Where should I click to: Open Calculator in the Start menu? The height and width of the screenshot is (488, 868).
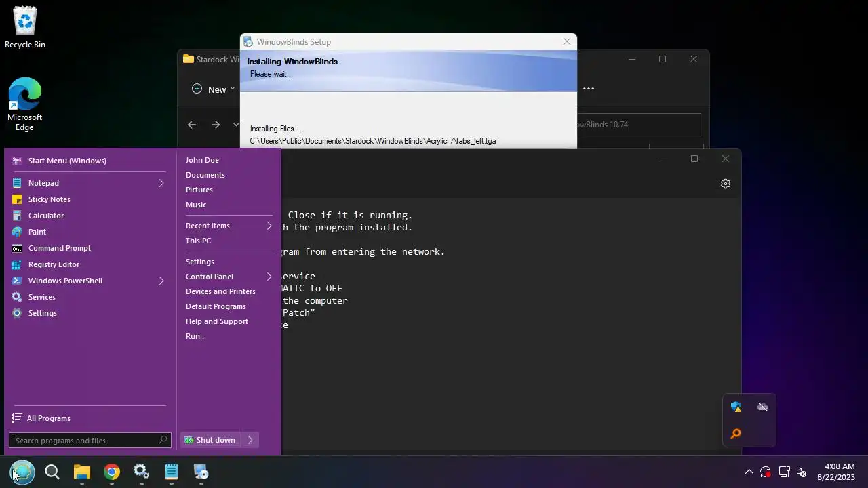pyautogui.click(x=88, y=216)
